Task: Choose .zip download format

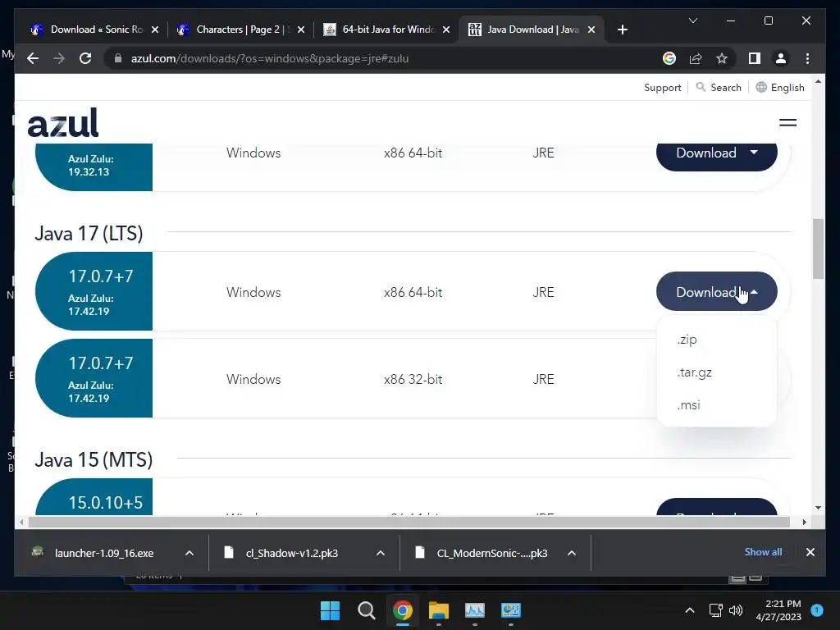Action: tap(687, 340)
